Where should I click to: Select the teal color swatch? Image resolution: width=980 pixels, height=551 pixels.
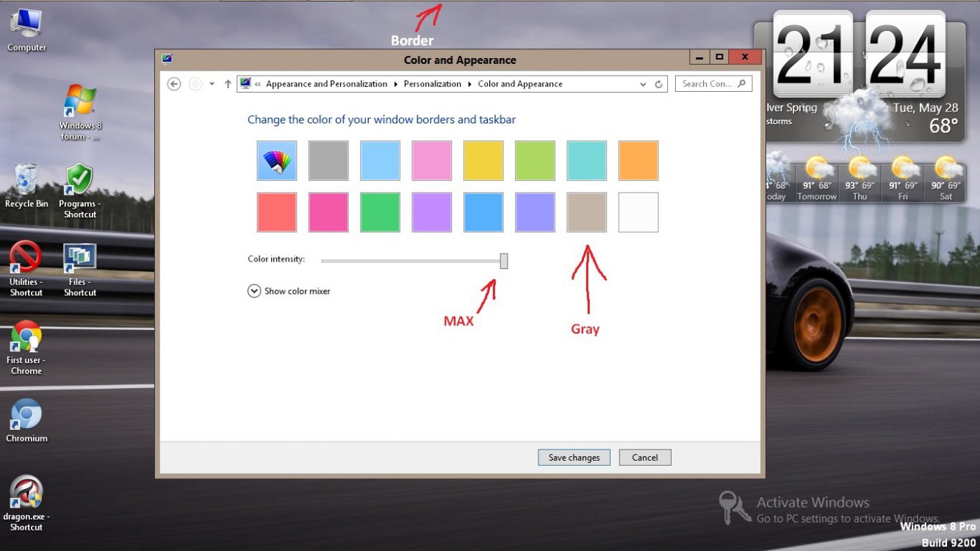[587, 161]
